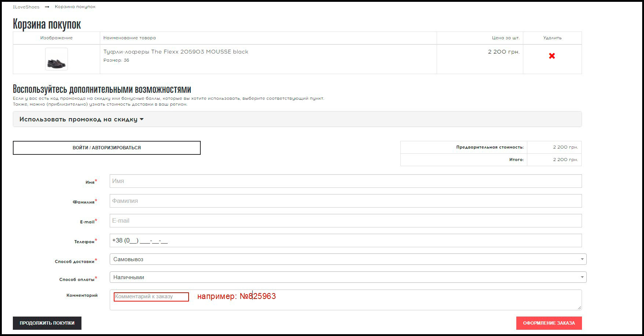
Task: Focus the E-mail input field
Action: [x=346, y=221]
